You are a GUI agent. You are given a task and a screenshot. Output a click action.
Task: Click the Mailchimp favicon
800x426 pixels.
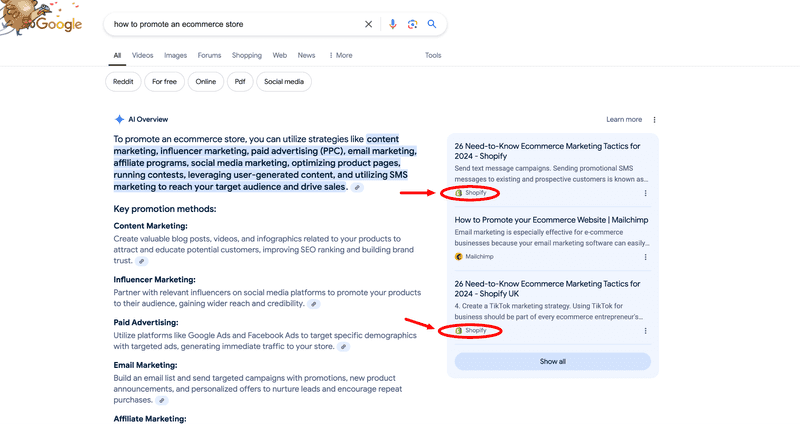pyautogui.click(x=458, y=257)
